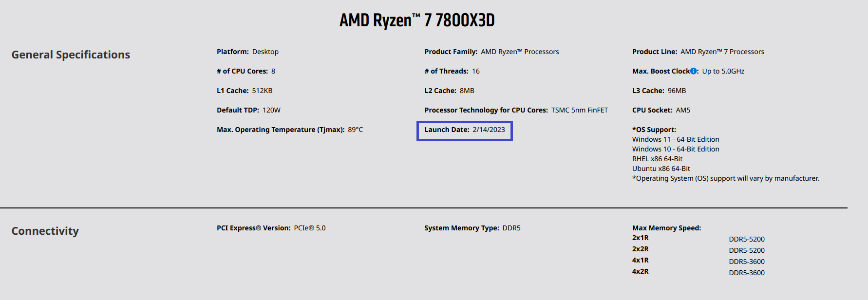Click the PCI Express Version PCIe 5.0 entry
Screen dimensions: 868x300
[x=271, y=228]
